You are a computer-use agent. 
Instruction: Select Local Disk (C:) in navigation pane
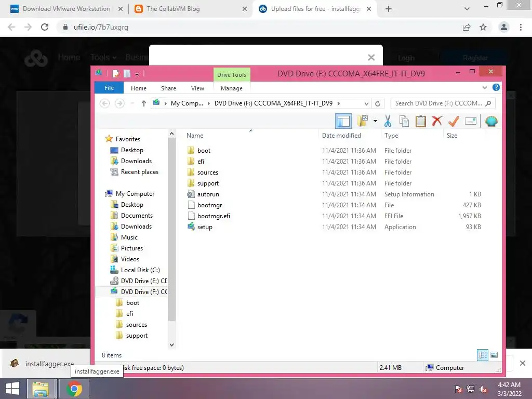pyautogui.click(x=140, y=270)
